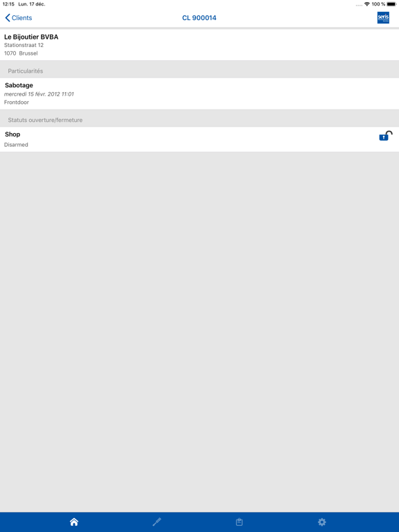Select the CL 900014 title
399x532 pixels.
[199, 17]
